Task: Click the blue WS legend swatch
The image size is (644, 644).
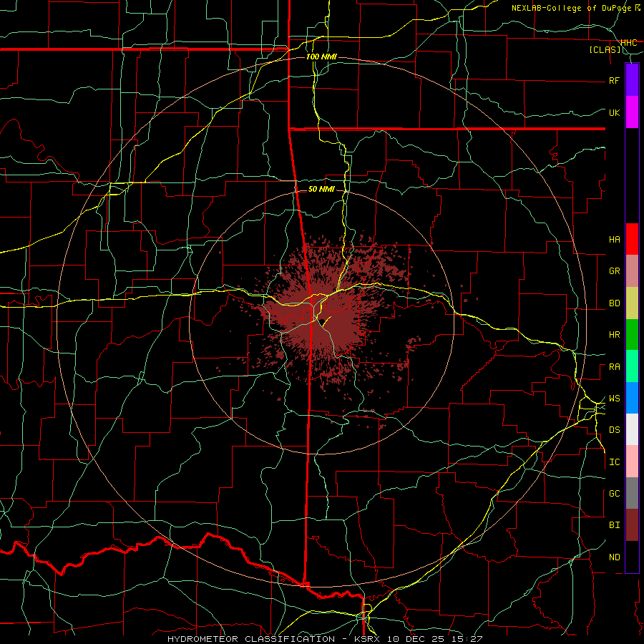Action: (x=632, y=398)
